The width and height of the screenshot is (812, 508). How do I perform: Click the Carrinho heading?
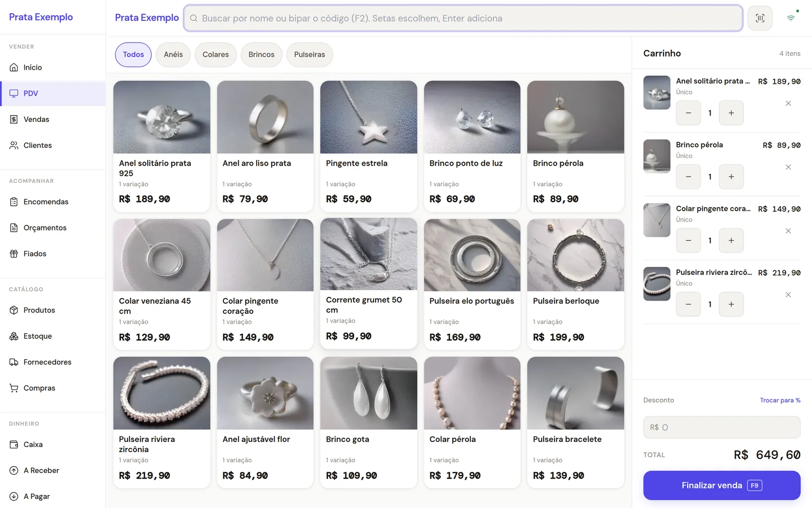(x=662, y=53)
